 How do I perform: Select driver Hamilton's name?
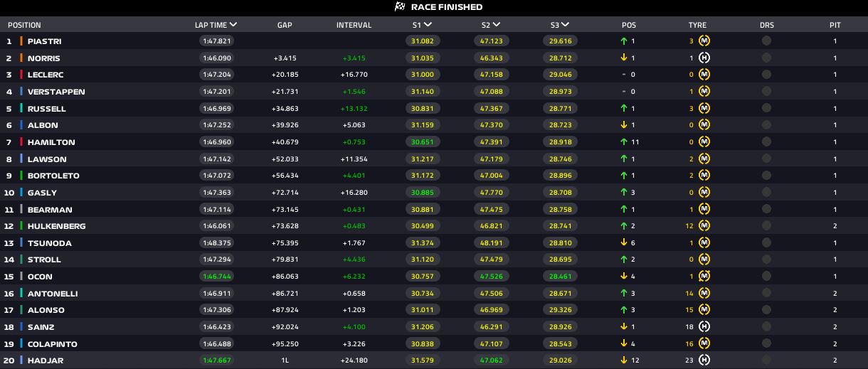click(x=51, y=142)
